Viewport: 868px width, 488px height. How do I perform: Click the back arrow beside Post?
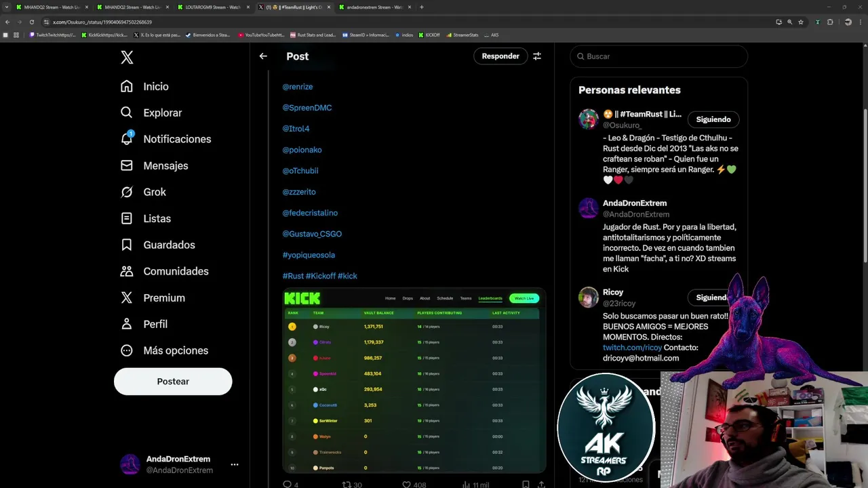click(263, 56)
